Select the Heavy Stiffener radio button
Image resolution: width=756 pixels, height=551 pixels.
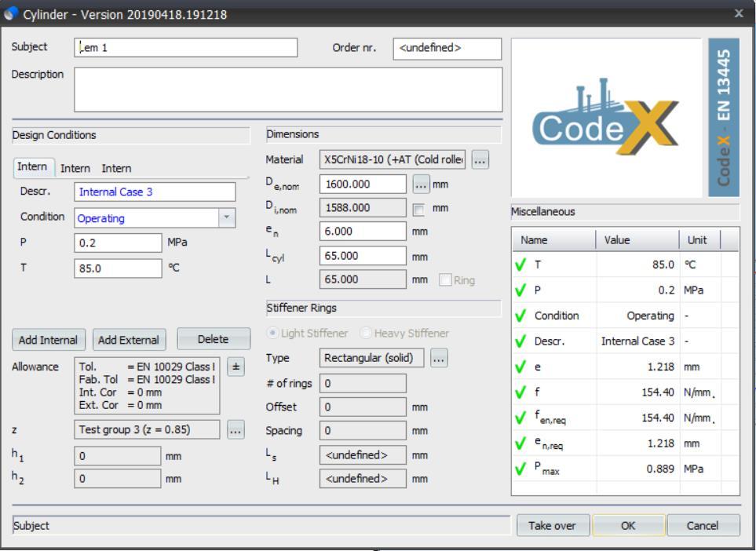click(x=366, y=333)
